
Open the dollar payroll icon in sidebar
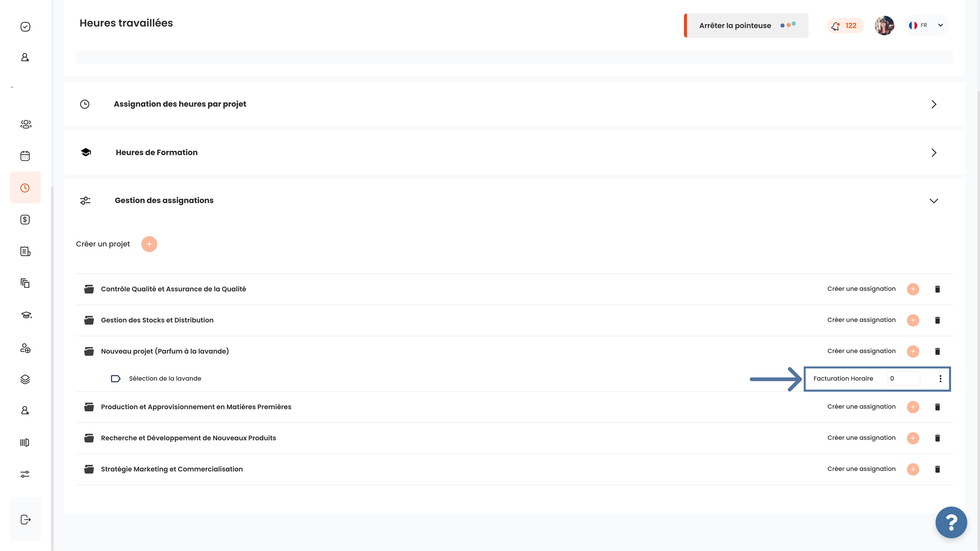pos(25,219)
